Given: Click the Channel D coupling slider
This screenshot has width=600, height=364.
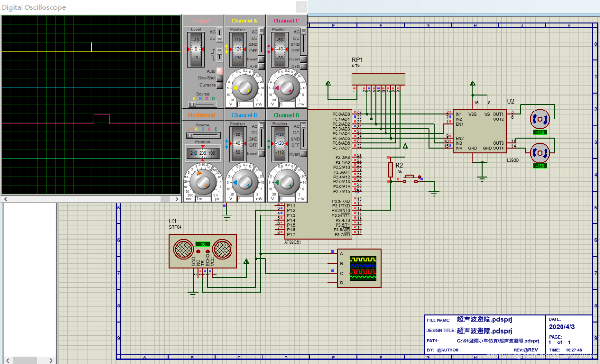Looking at the screenshot, I should (x=303, y=136).
